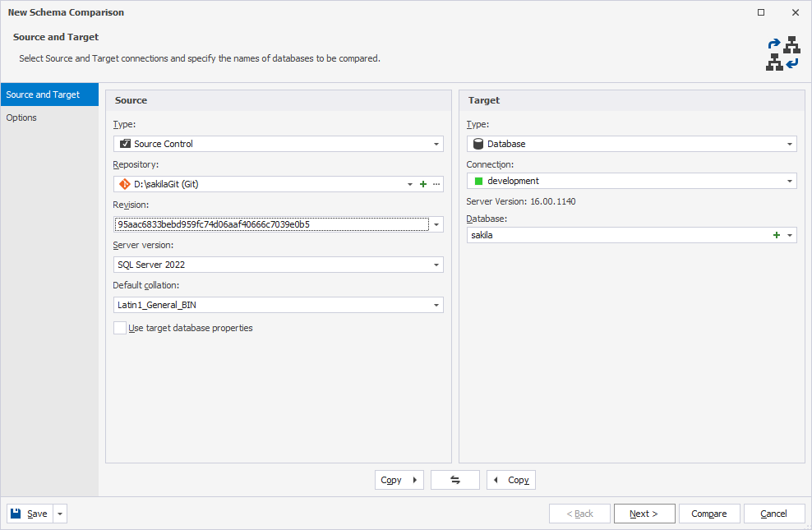812x530 pixels.
Task: Click the Next button
Action: (x=644, y=513)
